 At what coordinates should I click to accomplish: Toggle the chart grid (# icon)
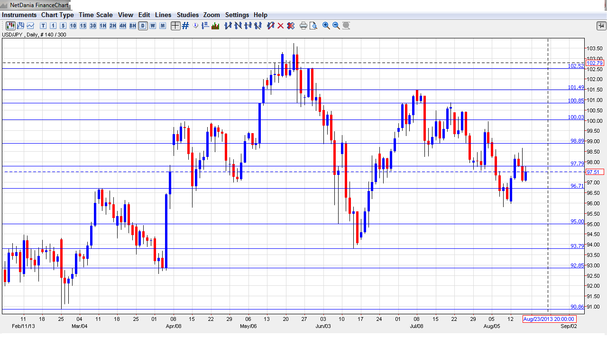coord(185,26)
